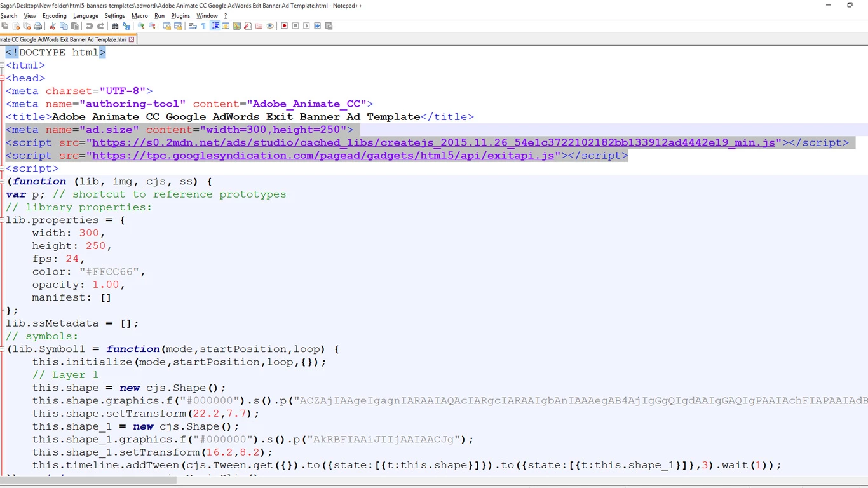Screen dimensions: 868x488
Task: Open the Function List panel icon
Action: point(247,26)
